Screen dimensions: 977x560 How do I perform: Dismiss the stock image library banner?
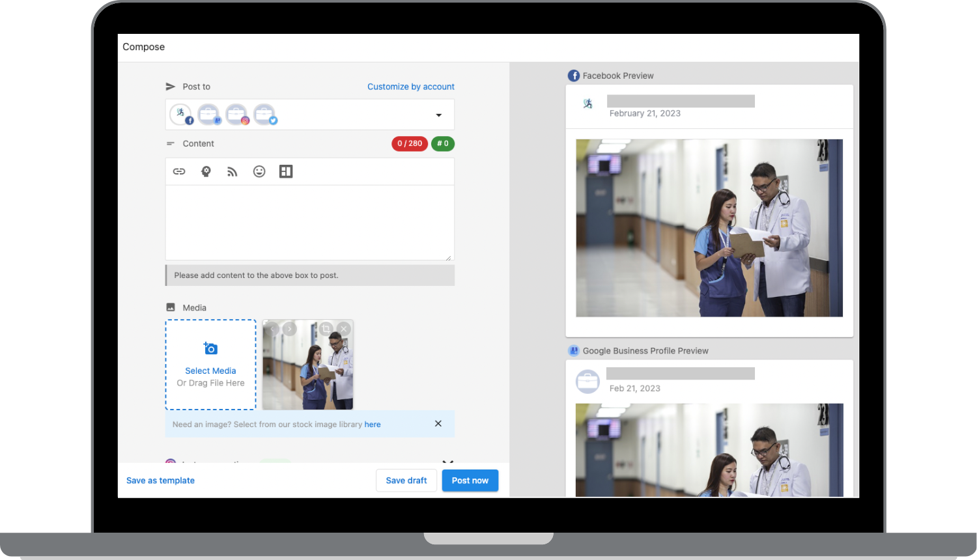438,423
